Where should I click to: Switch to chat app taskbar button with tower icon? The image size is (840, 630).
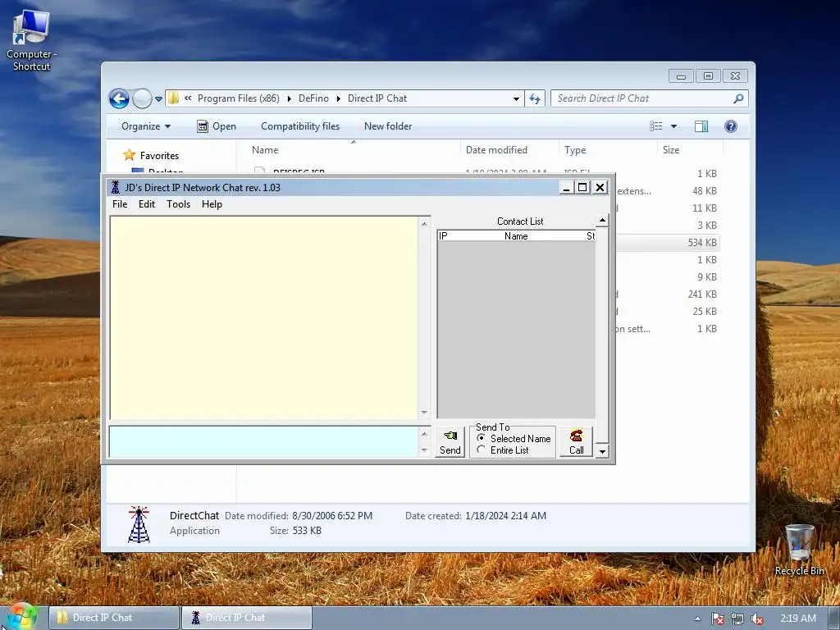[246, 618]
